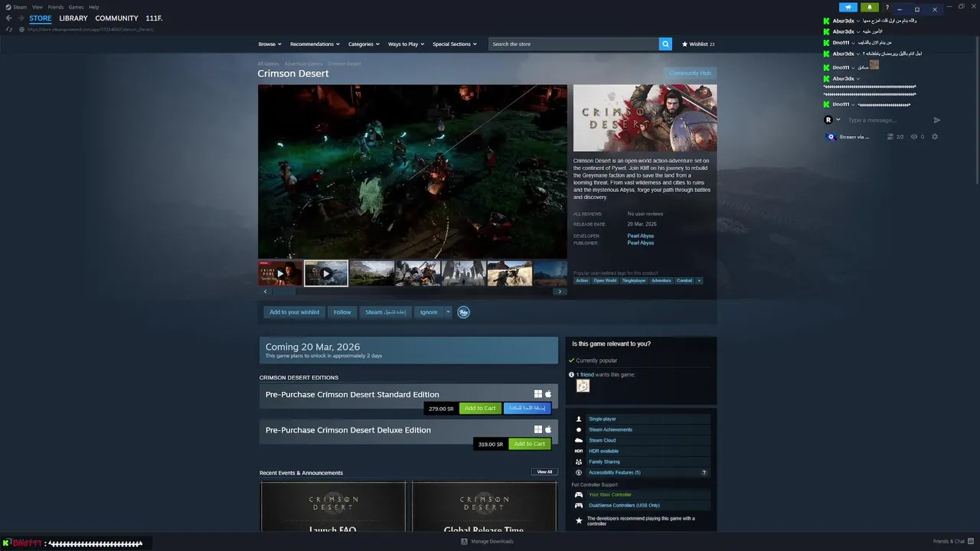Open the question mark help button

tap(887, 8)
